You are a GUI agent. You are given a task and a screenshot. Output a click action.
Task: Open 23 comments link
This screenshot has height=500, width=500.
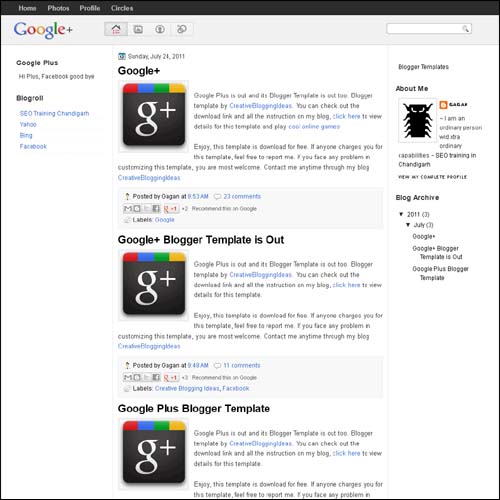(242, 196)
